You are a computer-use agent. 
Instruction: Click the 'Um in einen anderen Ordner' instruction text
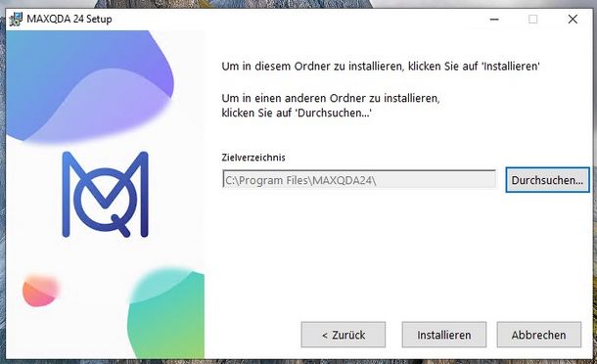point(331,98)
